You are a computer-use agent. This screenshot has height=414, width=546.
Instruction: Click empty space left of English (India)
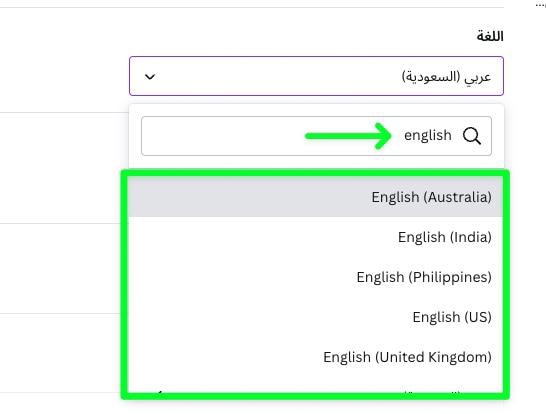pyautogui.click(x=261, y=237)
